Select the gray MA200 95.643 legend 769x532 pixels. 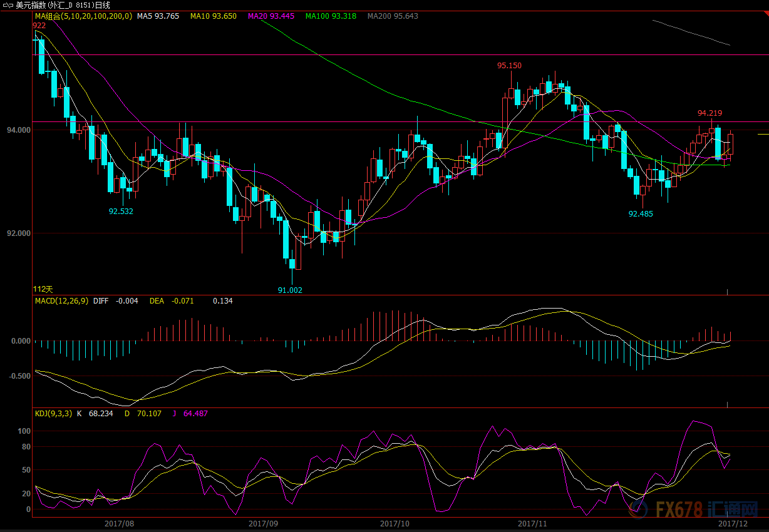393,16
